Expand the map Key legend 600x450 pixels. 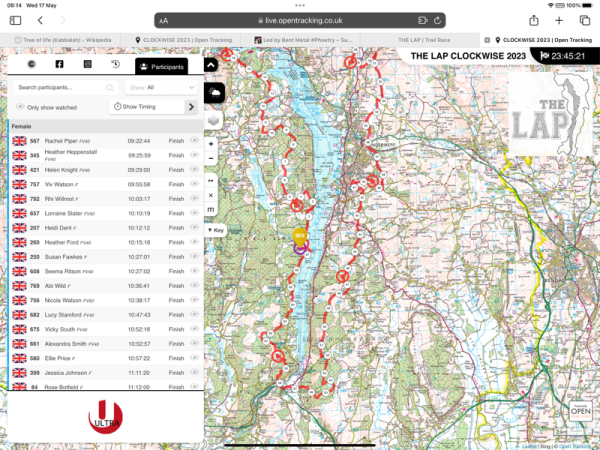coord(215,230)
